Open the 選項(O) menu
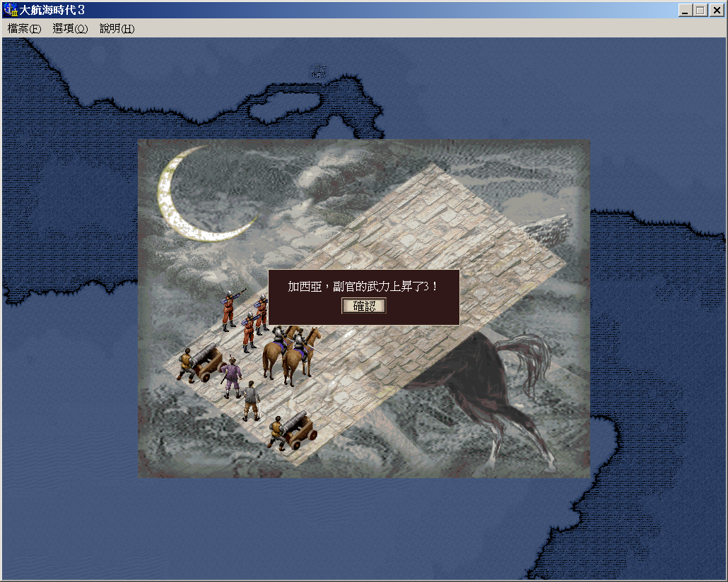Viewport: 728px width, 582px height. [70, 29]
